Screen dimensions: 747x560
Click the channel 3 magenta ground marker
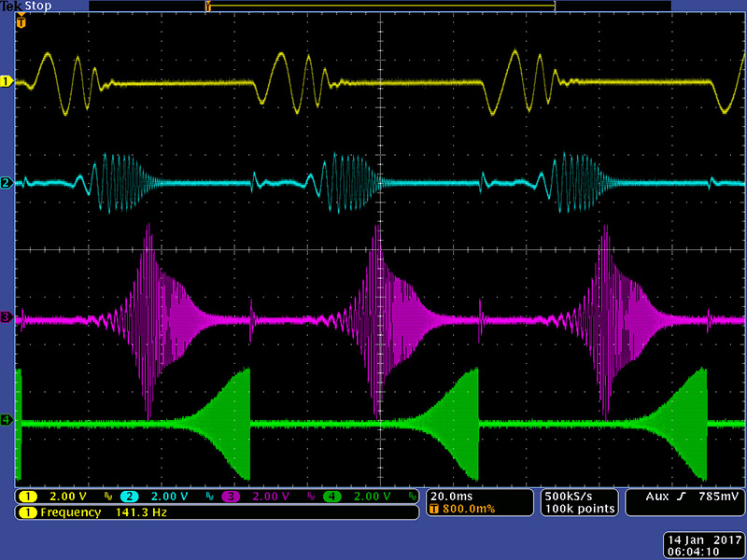click(6, 318)
